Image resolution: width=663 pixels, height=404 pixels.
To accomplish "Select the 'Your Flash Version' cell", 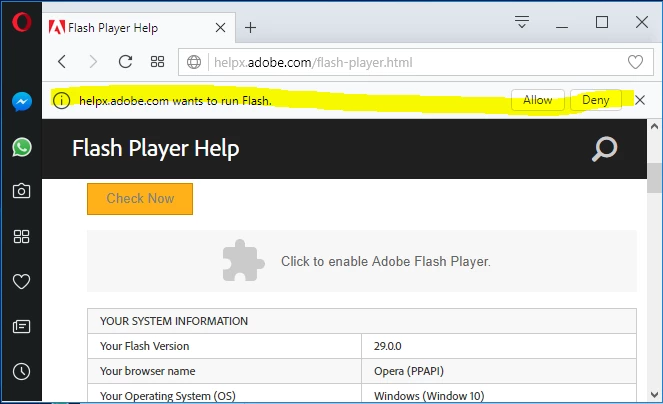I will click(225, 346).
